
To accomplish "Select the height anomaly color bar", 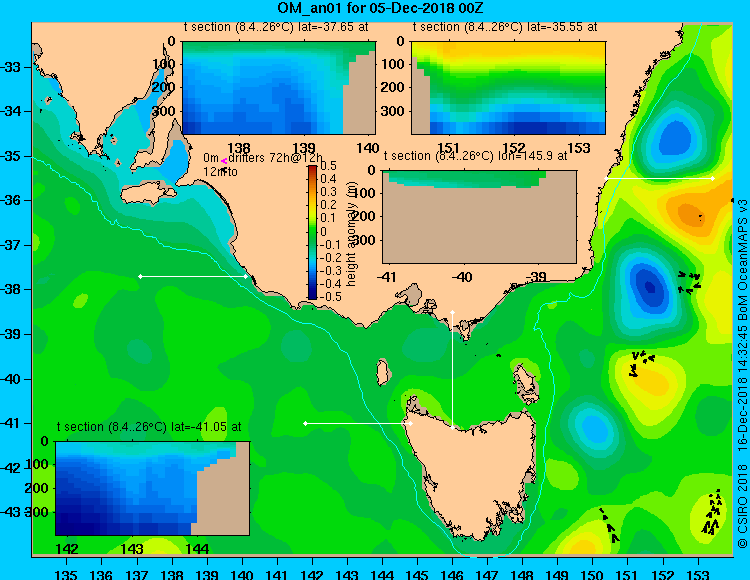I will [312, 232].
